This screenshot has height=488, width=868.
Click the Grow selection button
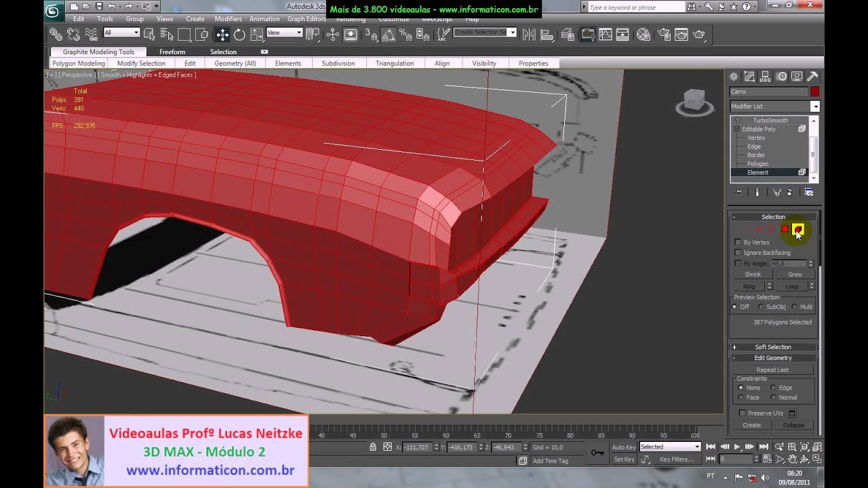(x=795, y=274)
